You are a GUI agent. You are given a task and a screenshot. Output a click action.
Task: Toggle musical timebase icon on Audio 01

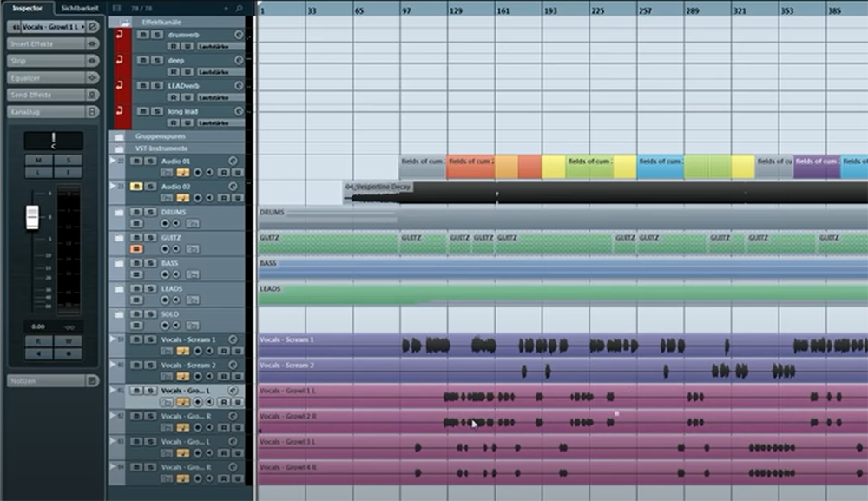(x=182, y=173)
